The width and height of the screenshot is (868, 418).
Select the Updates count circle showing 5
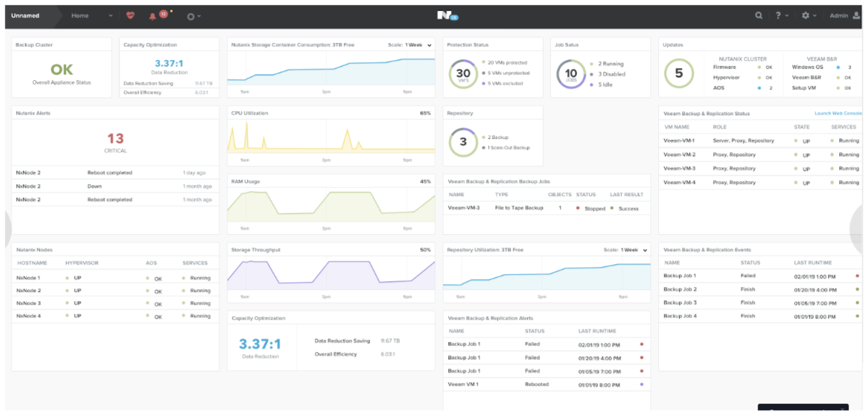pos(678,73)
